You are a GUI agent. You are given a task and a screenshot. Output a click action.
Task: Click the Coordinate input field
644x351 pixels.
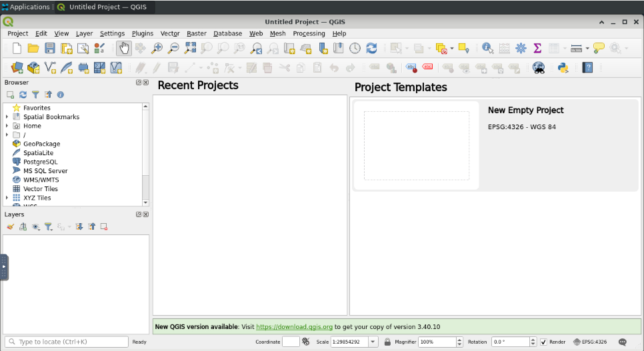(291, 342)
